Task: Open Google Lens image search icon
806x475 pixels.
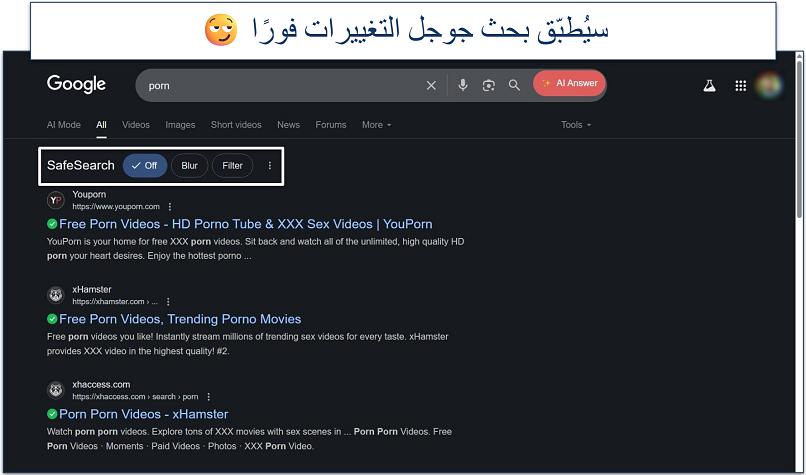Action: pyautogui.click(x=489, y=85)
